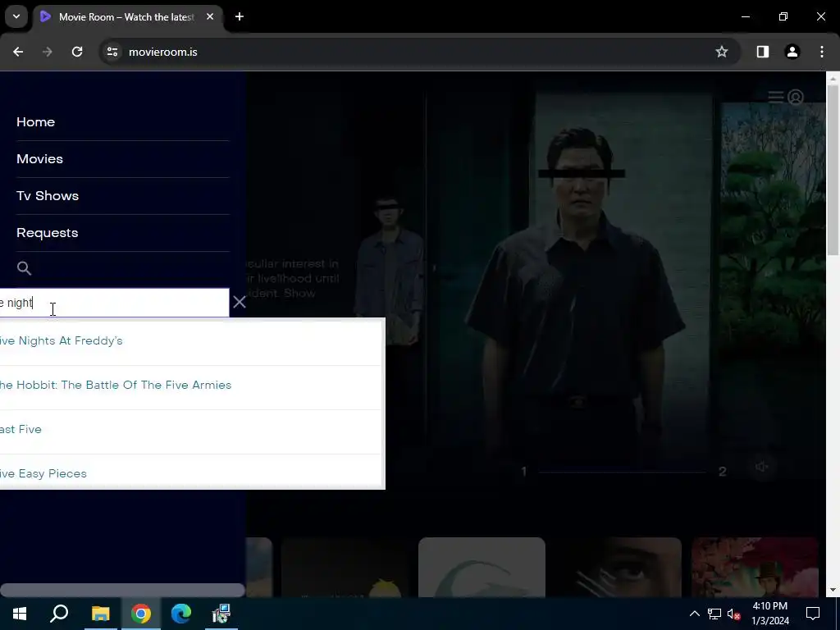Open File Explorer from taskbar
Screen dimensions: 840x630
(x=100, y=614)
